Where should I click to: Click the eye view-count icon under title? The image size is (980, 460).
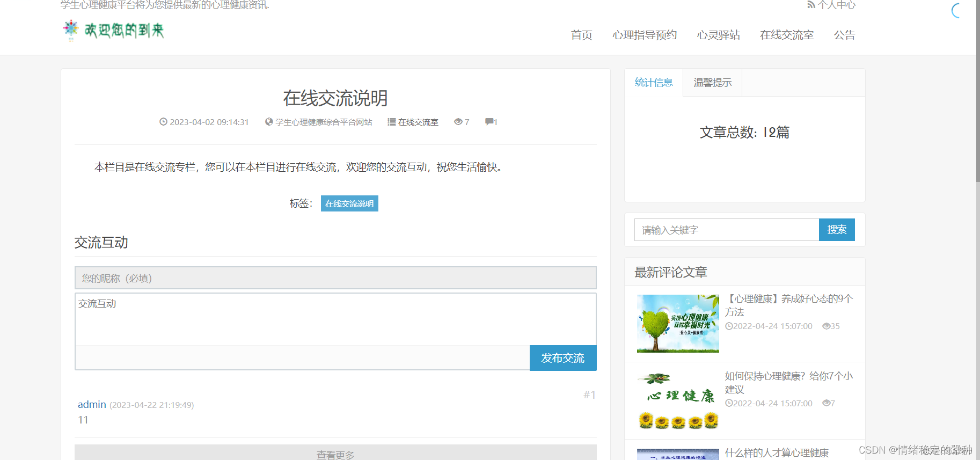458,122
